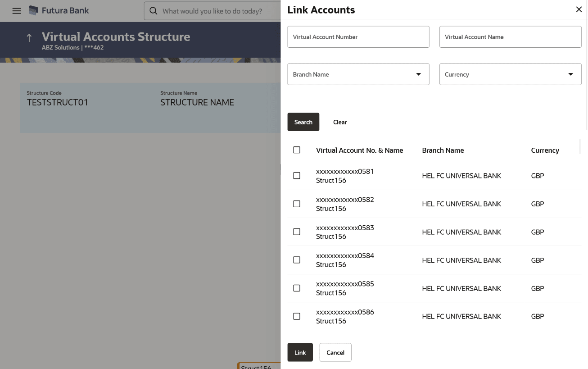Open the hamburger navigation menu
The image size is (588, 369).
[17, 11]
